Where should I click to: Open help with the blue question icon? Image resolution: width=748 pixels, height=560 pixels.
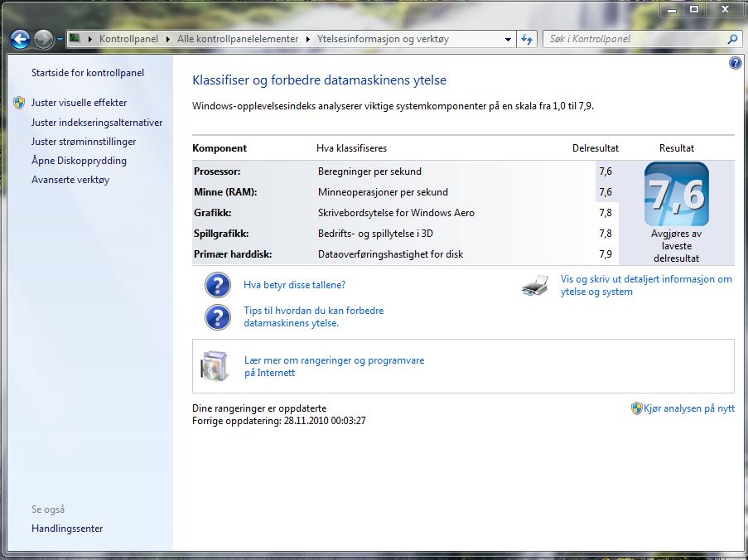pos(735,63)
